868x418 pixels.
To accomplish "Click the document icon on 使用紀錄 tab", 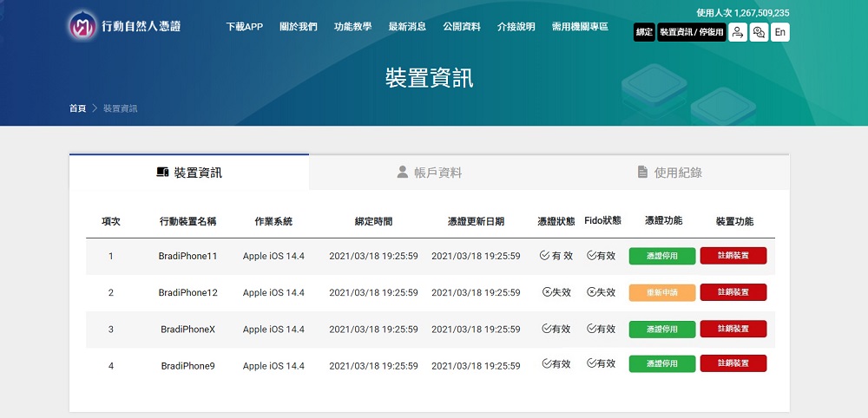I will pos(642,173).
